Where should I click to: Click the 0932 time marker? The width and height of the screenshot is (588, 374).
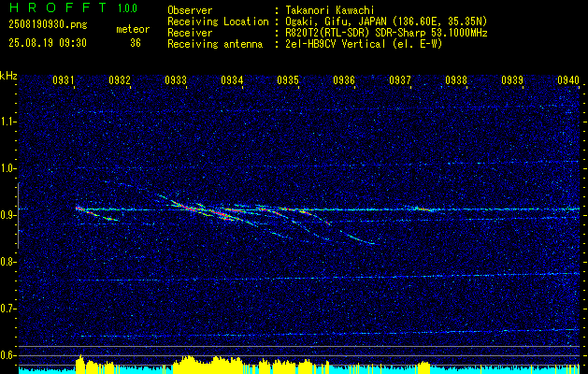pyautogui.click(x=120, y=80)
